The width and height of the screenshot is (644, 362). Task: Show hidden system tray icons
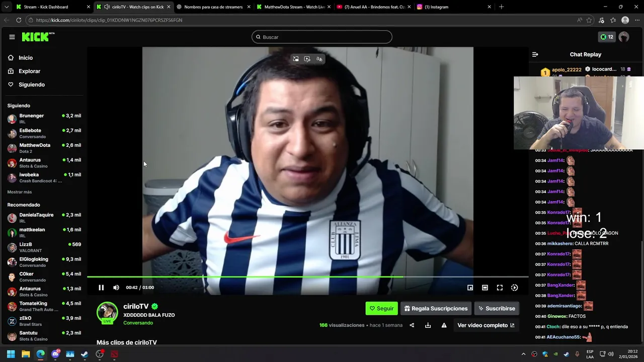[x=523, y=354]
